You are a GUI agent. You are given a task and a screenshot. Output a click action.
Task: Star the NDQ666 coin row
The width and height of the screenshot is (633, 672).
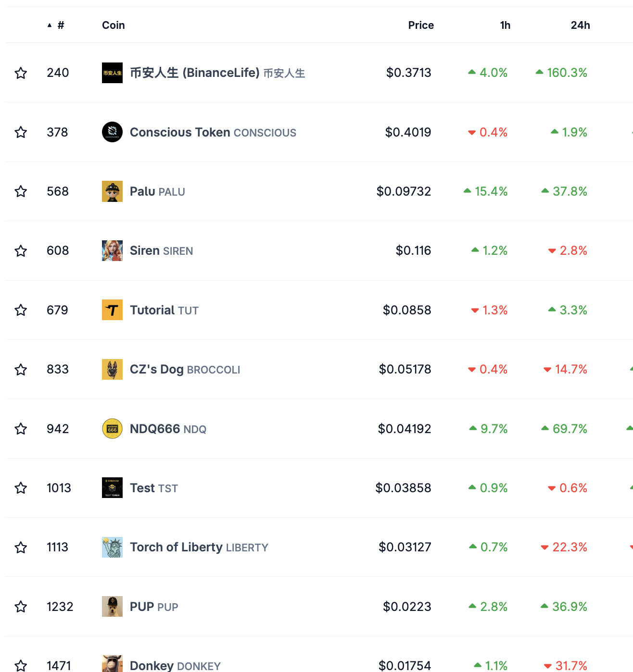pos(21,429)
